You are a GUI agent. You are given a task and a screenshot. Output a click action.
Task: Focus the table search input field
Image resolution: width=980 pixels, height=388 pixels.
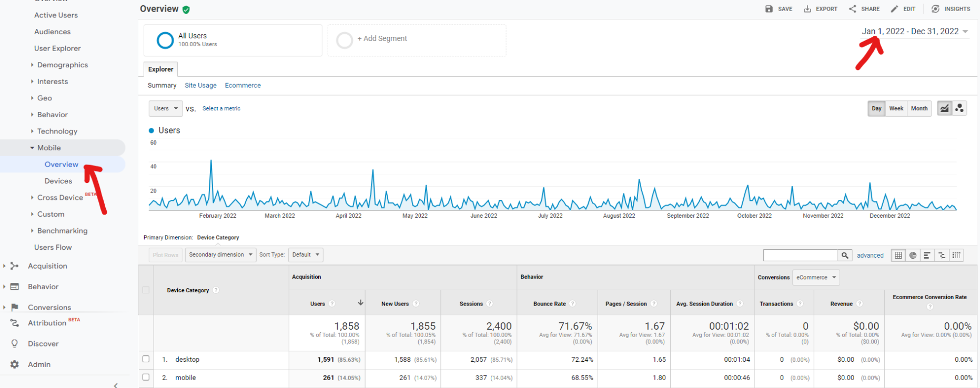[x=801, y=255]
